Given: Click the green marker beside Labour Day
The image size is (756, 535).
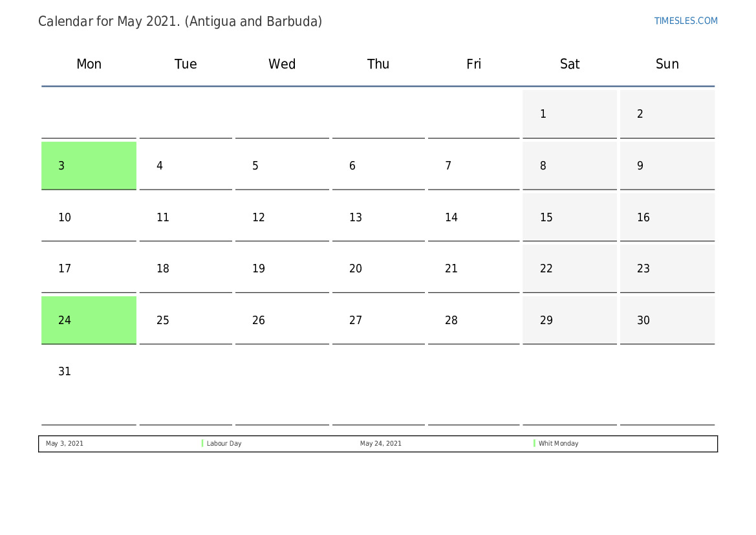Looking at the screenshot, I should (x=202, y=443).
